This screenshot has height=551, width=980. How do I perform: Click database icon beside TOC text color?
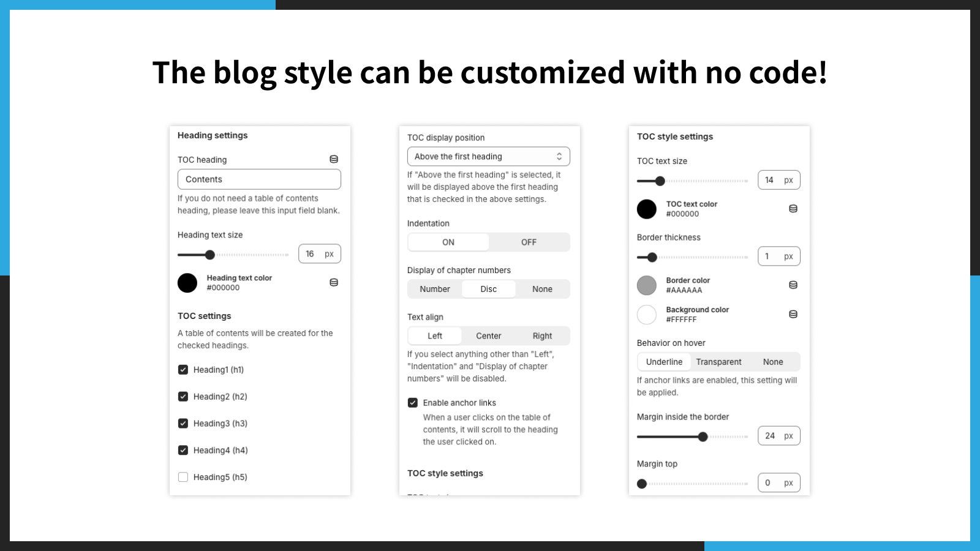[793, 209]
